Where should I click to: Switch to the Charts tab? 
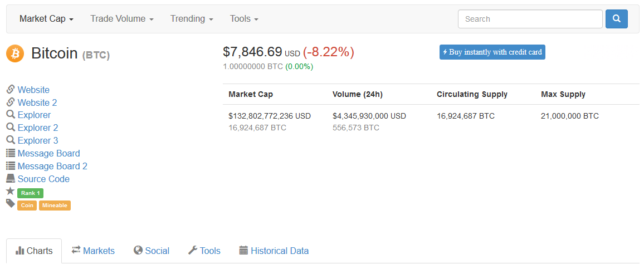(x=34, y=251)
